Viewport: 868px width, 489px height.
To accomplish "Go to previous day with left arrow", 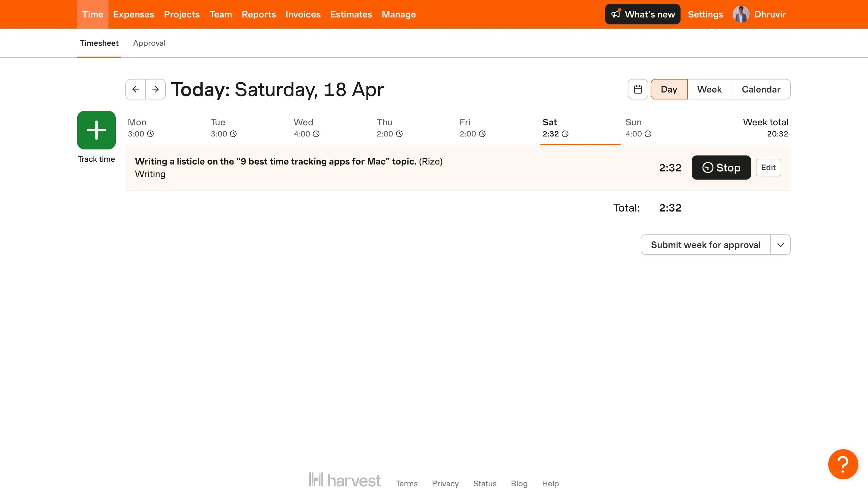I will (135, 89).
